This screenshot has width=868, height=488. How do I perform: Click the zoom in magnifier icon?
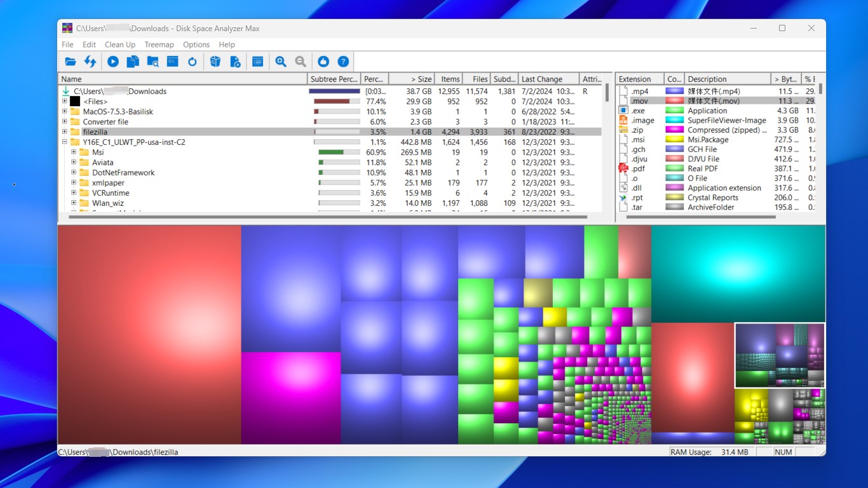coord(281,62)
